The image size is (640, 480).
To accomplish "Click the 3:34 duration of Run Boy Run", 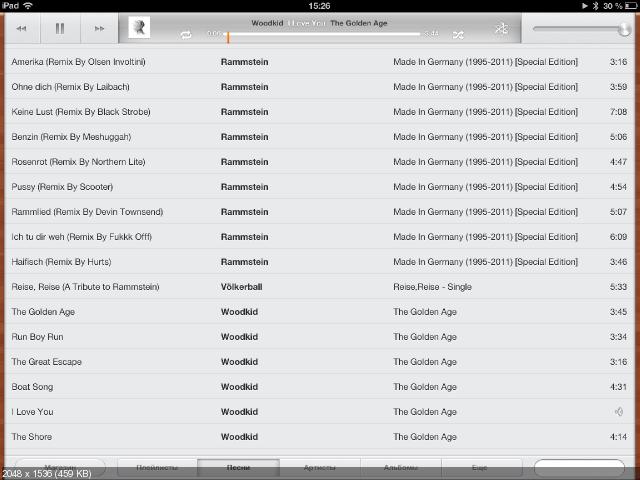I will [x=618, y=337].
